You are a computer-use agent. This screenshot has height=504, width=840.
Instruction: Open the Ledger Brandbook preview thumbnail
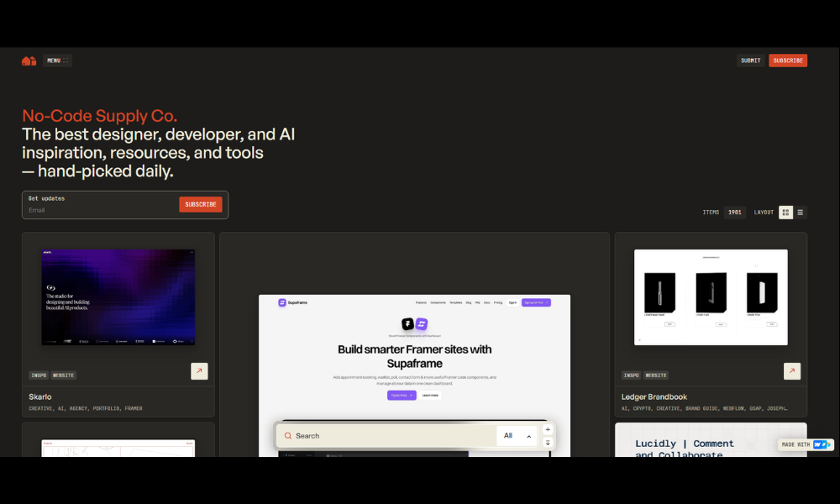pos(711,297)
